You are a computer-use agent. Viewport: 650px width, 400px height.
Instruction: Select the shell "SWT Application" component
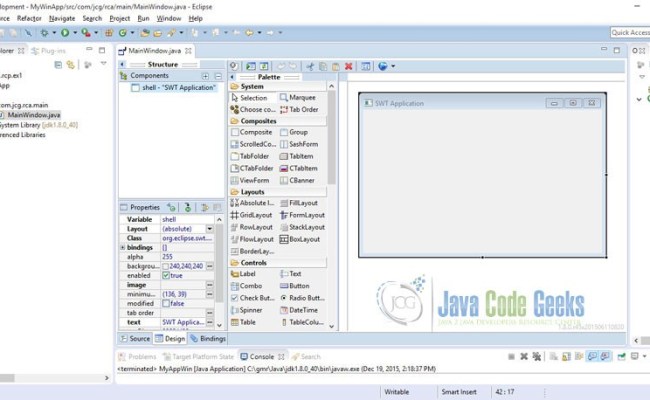coord(175,87)
